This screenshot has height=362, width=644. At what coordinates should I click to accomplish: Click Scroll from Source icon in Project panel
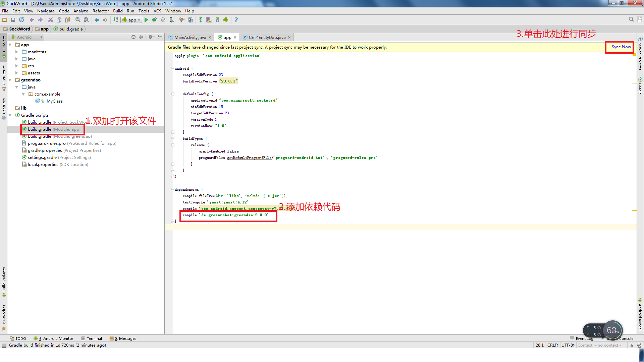click(133, 37)
